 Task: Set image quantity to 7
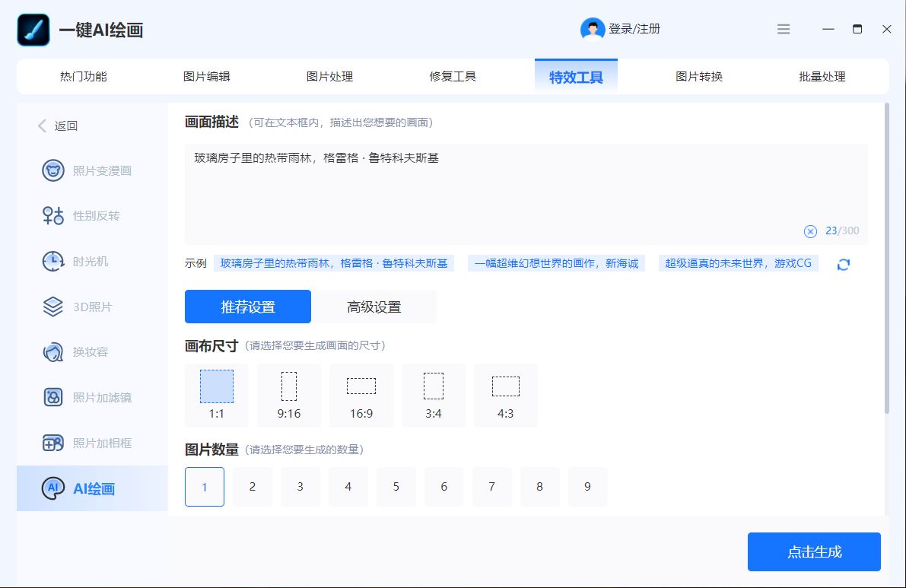pos(491,487)
